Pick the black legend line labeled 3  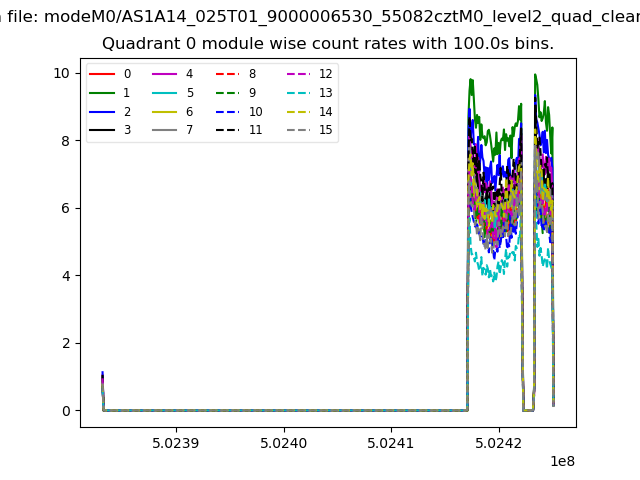tap(102, 130)
